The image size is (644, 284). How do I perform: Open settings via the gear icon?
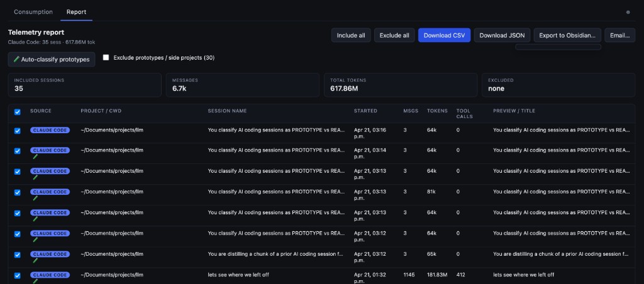click(628, 12)
